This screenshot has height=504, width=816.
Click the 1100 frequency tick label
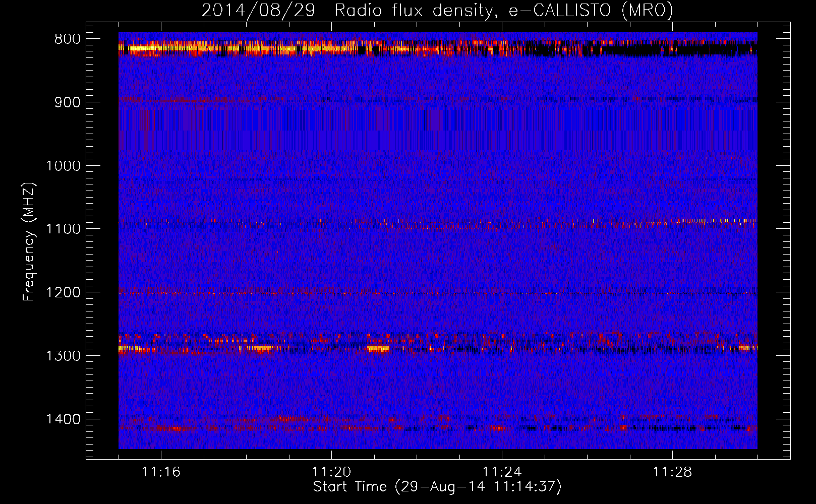coord(63,229)
